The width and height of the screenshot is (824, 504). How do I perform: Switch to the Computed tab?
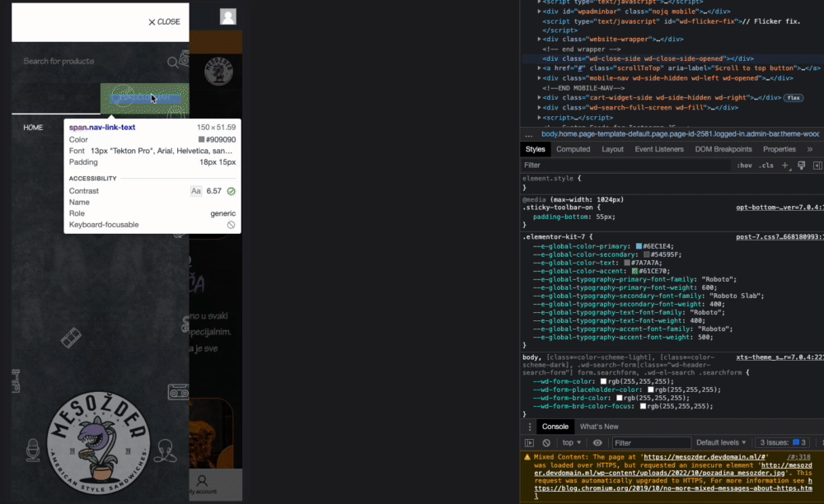coord(573,150)
